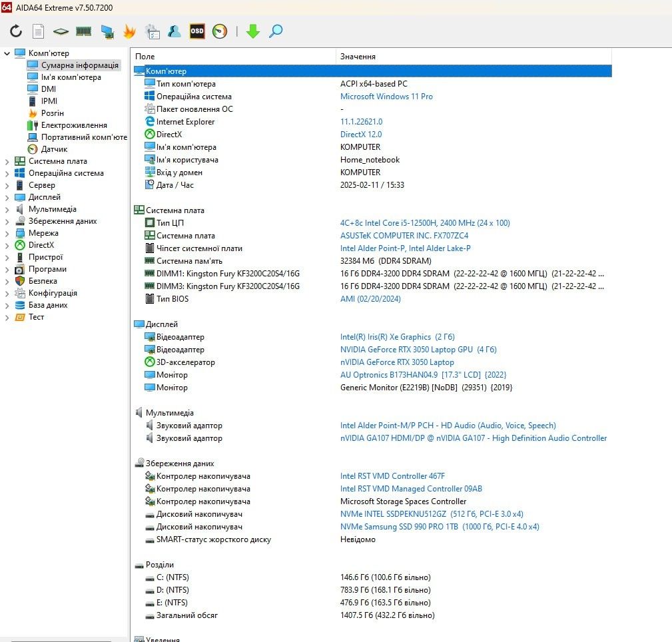Screen dimensions: 672x642
Task: Click the green download arrow icon
Action: pos(253,31)
